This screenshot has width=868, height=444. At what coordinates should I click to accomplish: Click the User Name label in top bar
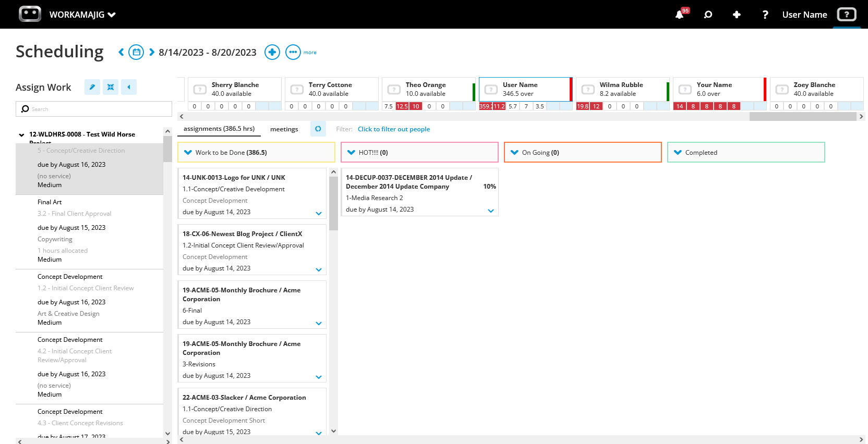point(804,15)
